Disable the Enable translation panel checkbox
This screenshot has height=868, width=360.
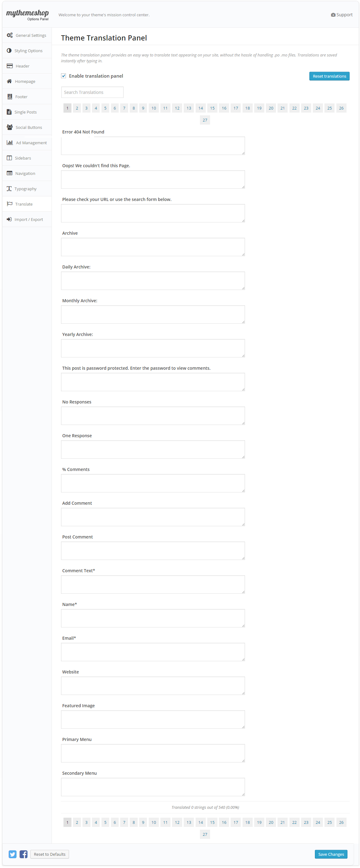pyautogui.click(x=63, y=76)
